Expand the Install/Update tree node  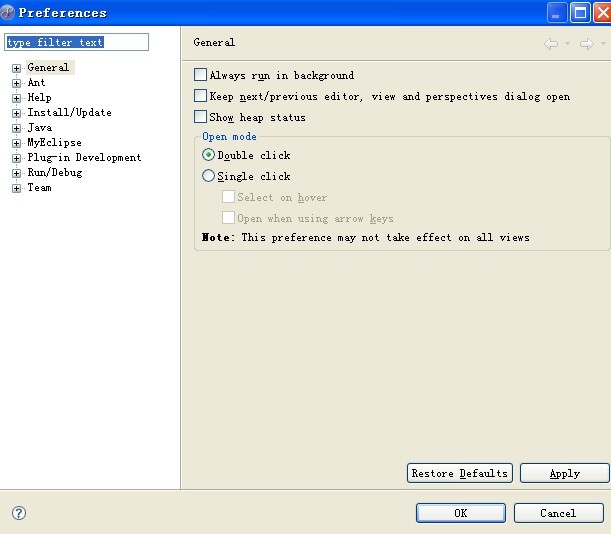point(16,113)
